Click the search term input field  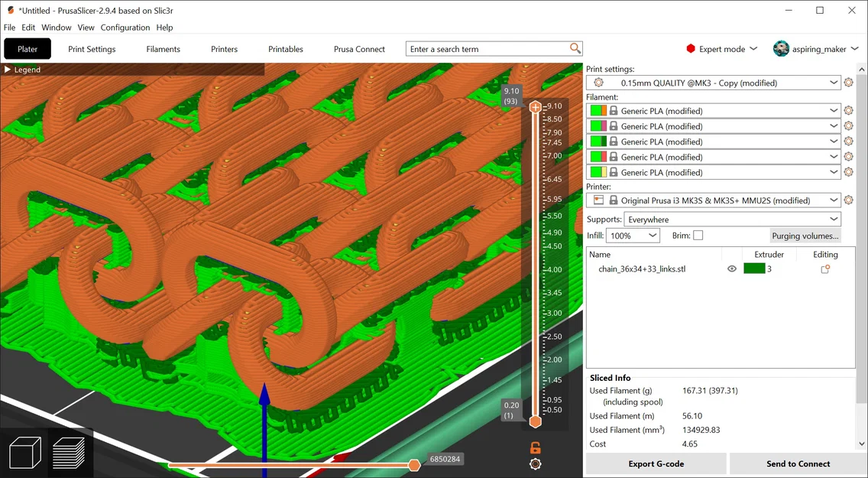coord(488,49)
